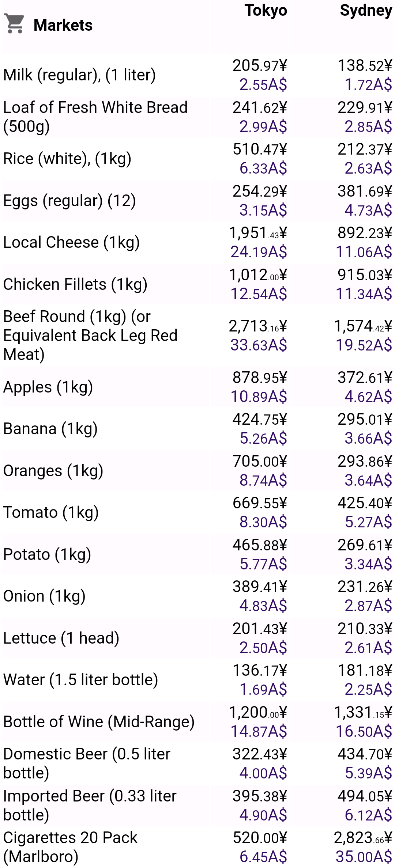Click the Markets shopping cart icon
Image resolution: width=395 pixels, height=868 pixels.
point(14,24)
